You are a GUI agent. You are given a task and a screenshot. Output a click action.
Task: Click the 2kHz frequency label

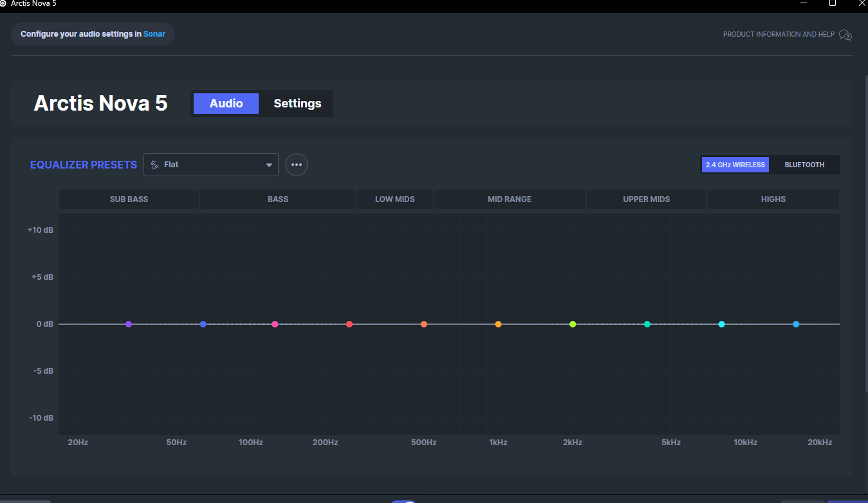pyautogui.click(x=573, y=443)
